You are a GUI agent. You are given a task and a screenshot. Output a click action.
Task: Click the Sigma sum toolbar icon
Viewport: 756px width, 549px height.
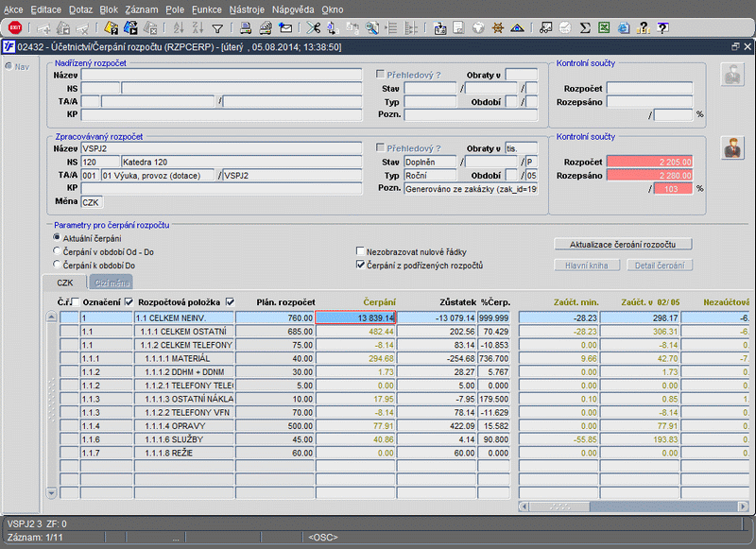(x=585, y=27)
